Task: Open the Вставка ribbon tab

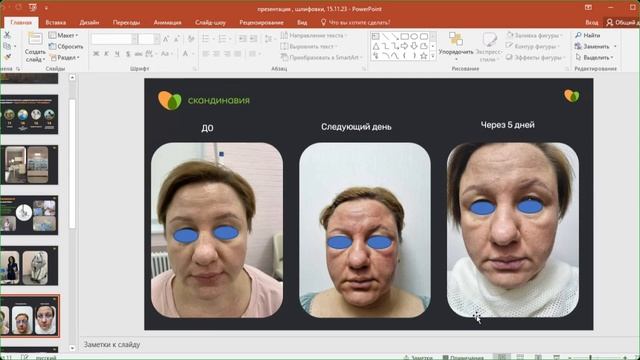Action: click(56, 22)
